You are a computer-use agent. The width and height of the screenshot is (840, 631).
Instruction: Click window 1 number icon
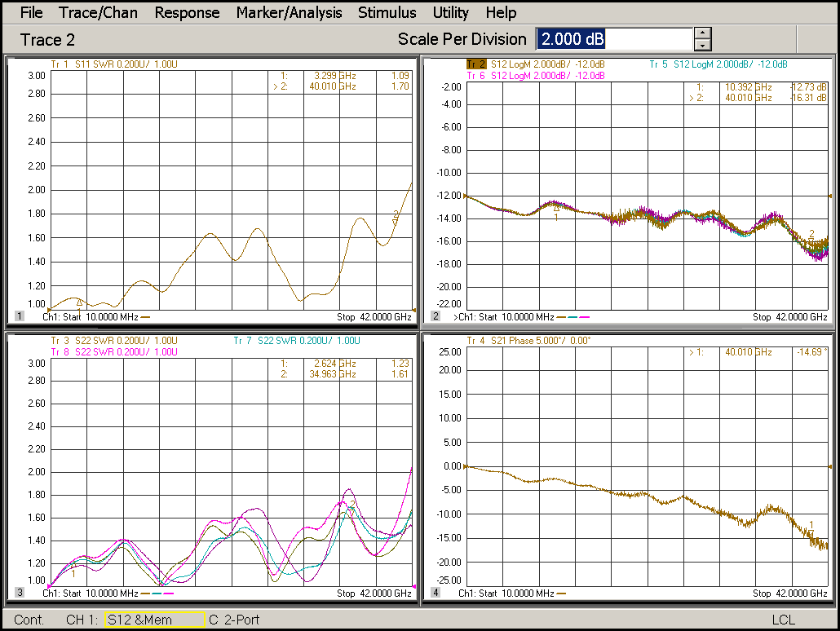point(20,316)
